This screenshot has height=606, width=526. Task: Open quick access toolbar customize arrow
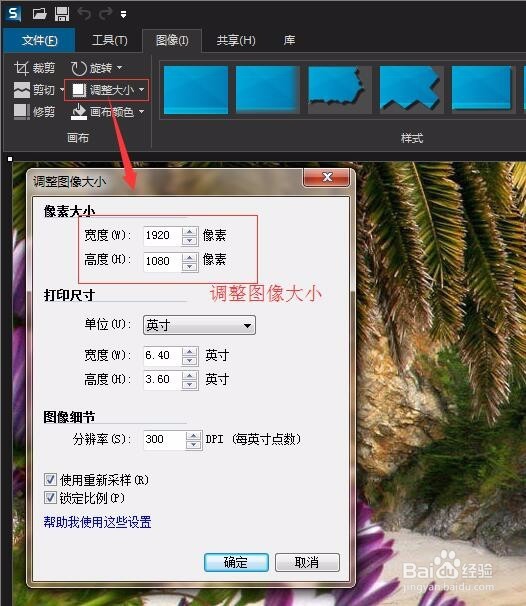(x=123, y=15)
